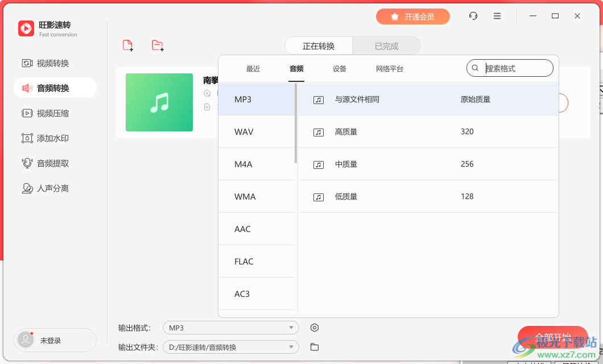Open the 视频压缩 tool

tap(55, 113)
